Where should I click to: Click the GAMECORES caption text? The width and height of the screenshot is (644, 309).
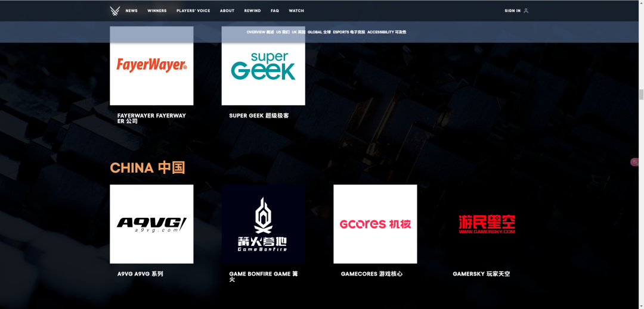[x=371, y=274]
